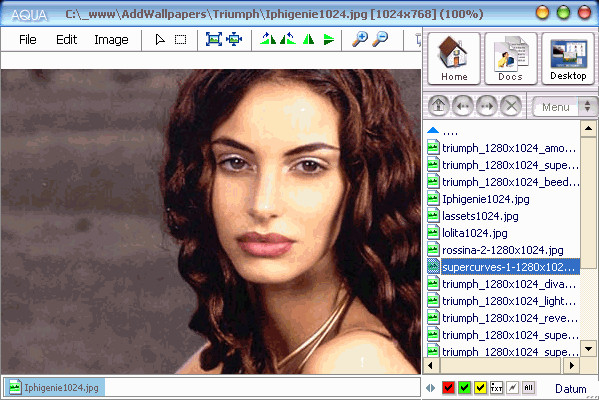Jump to the Desktop folder
The height and width of the screenshot is (400, 599).
tap(568, 58)
